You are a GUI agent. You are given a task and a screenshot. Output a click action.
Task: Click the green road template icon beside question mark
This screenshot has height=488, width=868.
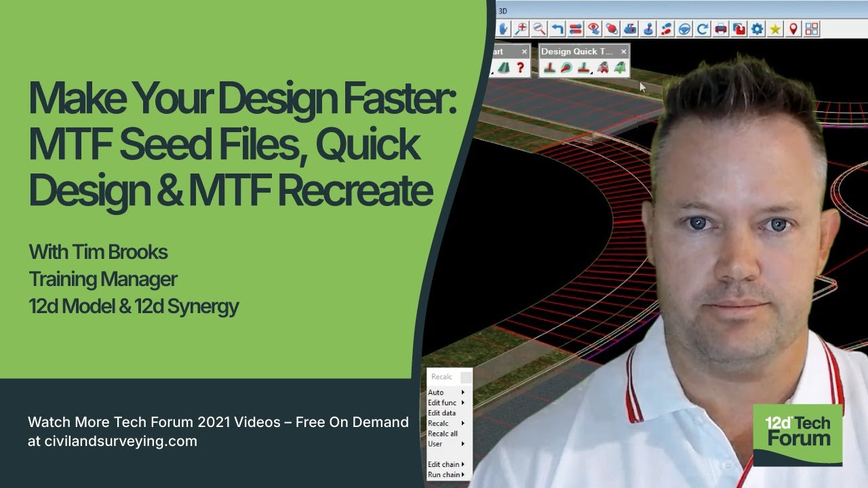tap(503, 68)
